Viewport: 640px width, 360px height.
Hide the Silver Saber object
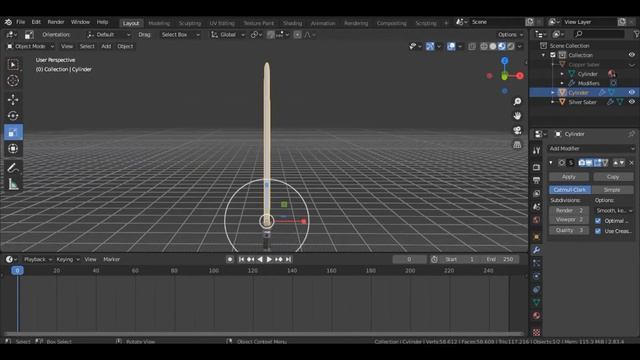[x=632, y=102]
